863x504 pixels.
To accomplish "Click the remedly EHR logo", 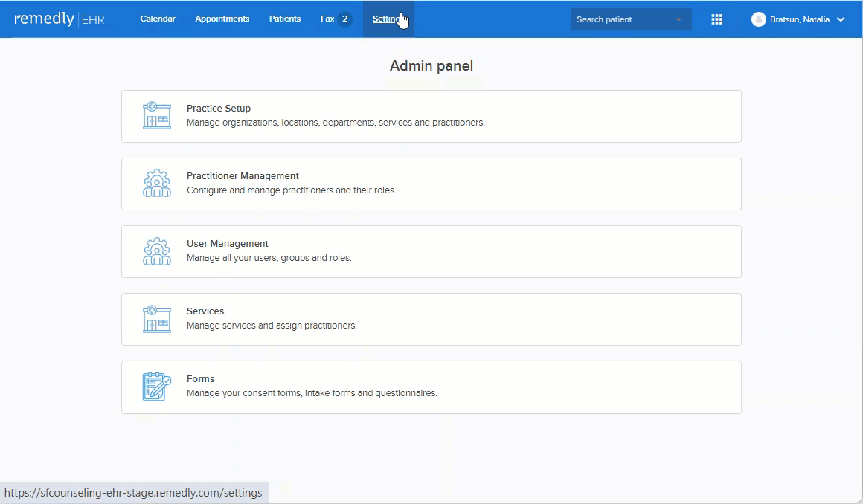I will pos(59,19).
